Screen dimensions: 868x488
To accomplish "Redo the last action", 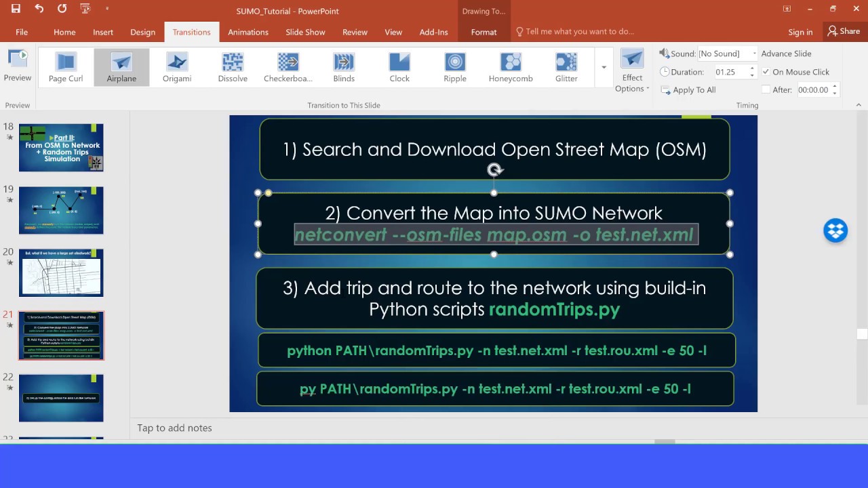I will click(x=62, y=9).
